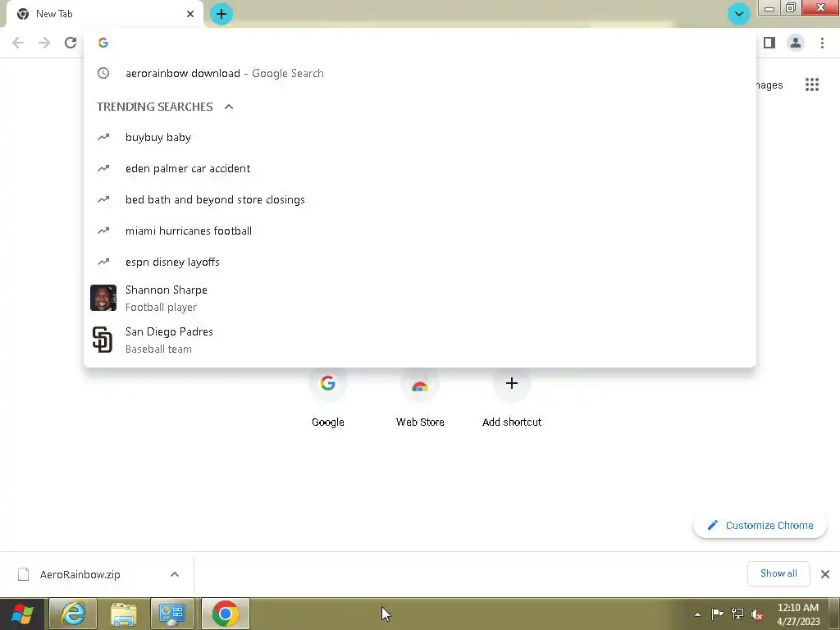
Task: Open Chrome's three-dot menu
Action: point(822,43)
